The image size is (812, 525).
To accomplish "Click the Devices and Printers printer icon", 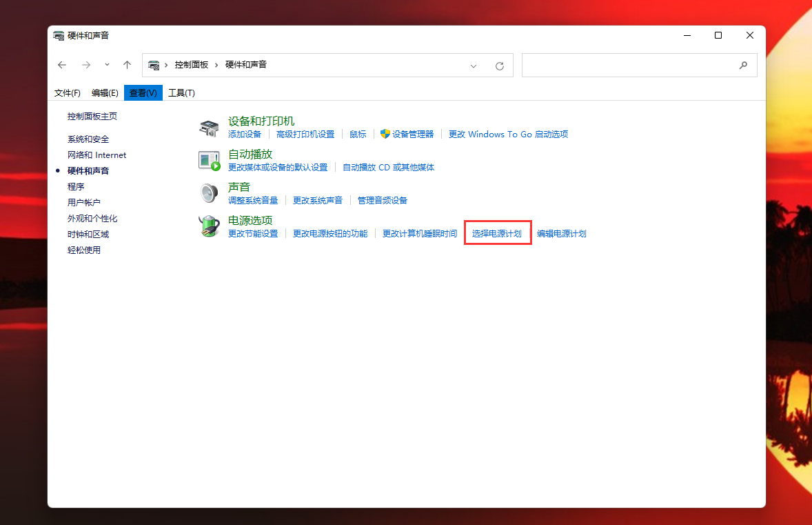I will 209,127.
